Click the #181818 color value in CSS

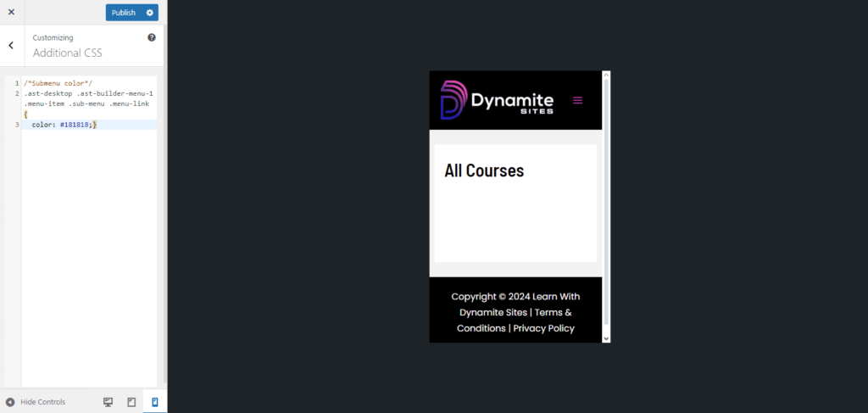pos(75,125)
